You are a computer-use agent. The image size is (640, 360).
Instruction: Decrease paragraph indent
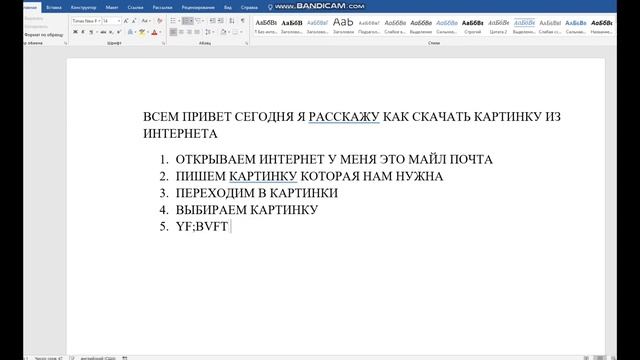[213, 20]
